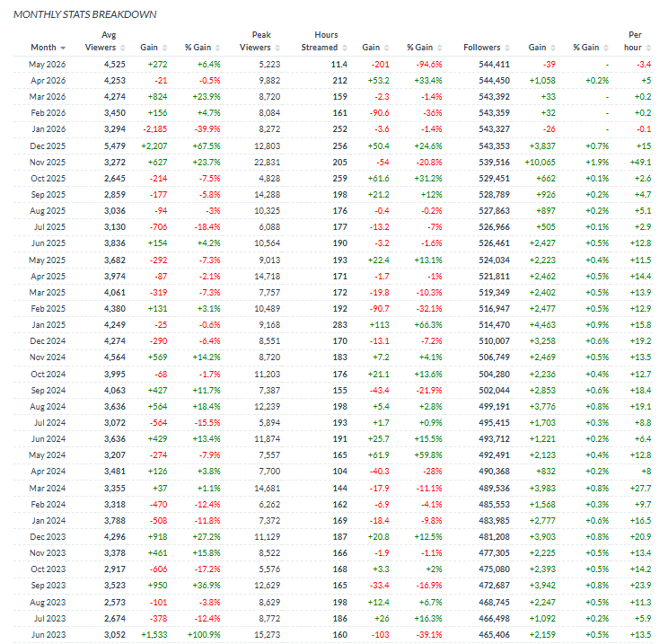Viewport: 668px width, 644px height.
Task: Click +12.4 hours gain in Aug 2023 row
Action: [x=378, y=603]
